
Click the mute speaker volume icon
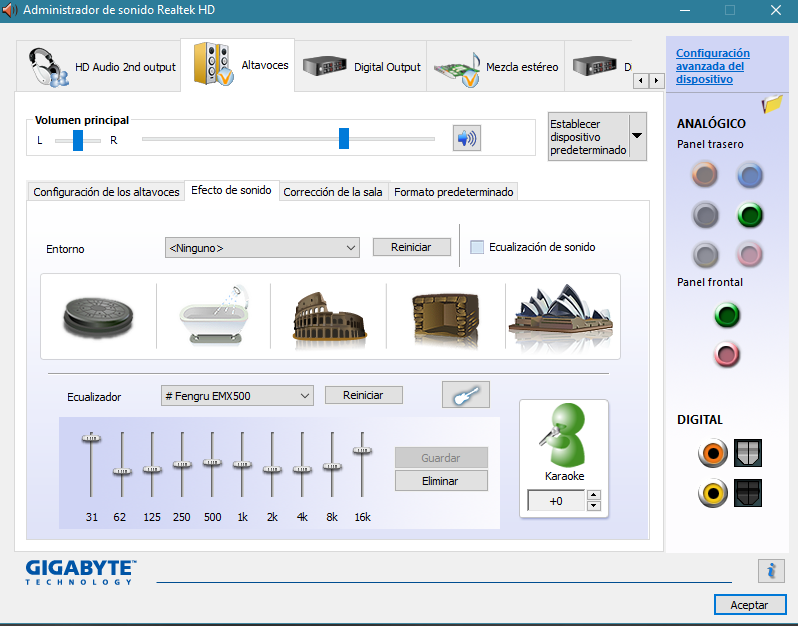(467, 138)
